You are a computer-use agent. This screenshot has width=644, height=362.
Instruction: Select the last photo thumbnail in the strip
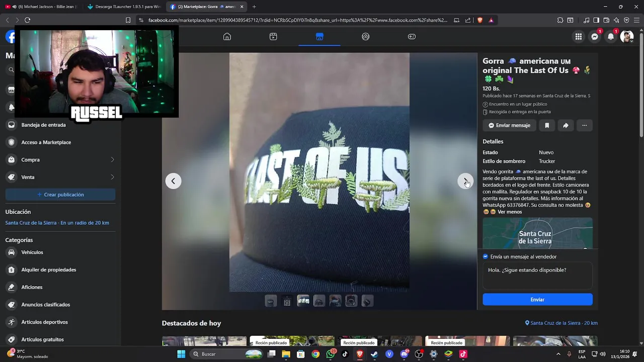[x=367, y=301]
